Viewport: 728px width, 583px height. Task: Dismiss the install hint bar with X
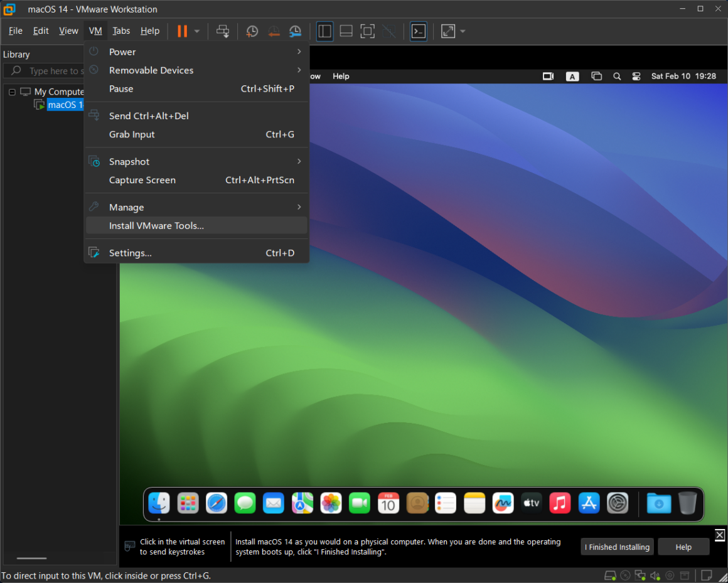720,535
